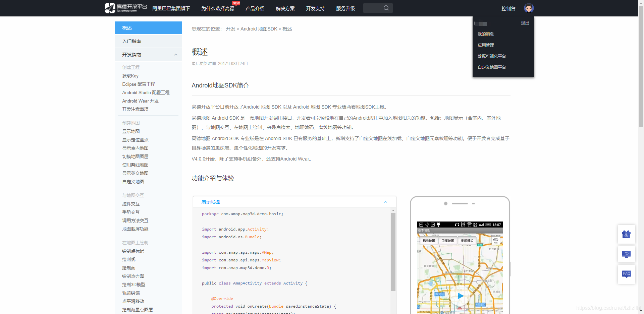Open 显示室内地图 page

(x=135, y=148)
